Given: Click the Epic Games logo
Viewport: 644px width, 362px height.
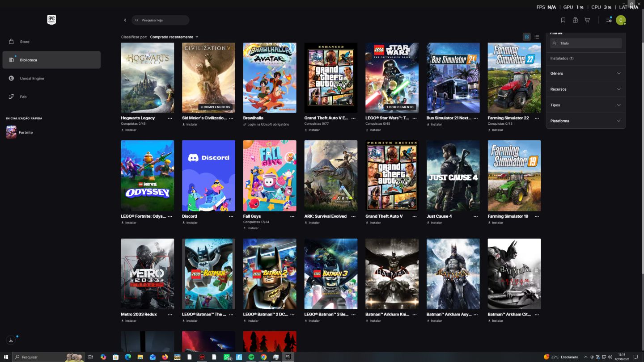Looking at the screenshot, I should pyautogui.click(x=51, y=20).
